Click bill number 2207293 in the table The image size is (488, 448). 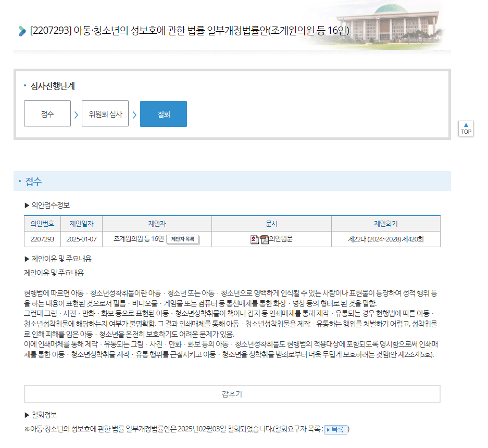[42, 239]
